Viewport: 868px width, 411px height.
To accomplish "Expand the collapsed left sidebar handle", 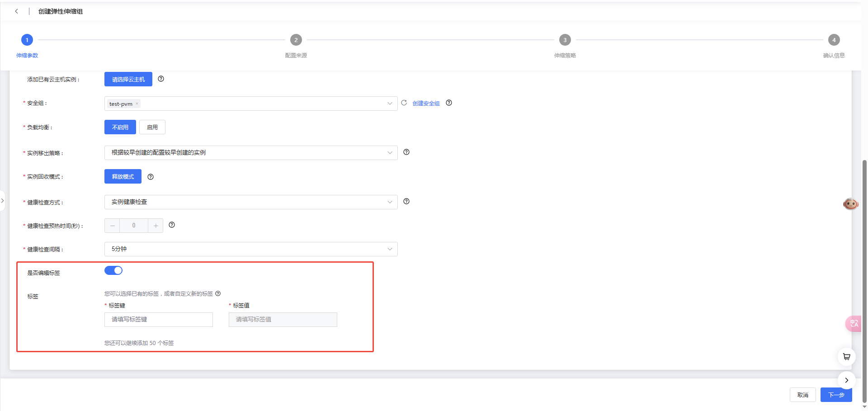I will click(2, 200).
